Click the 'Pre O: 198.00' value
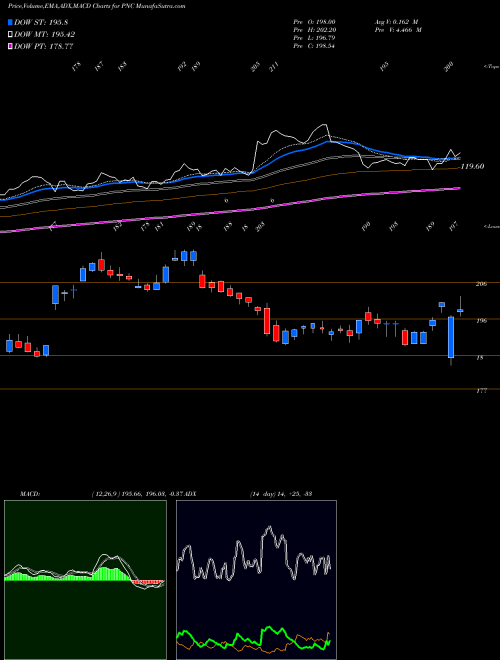The width and height of the screenshot is (500, 660). pyautogui.click(x=314, y=22)
